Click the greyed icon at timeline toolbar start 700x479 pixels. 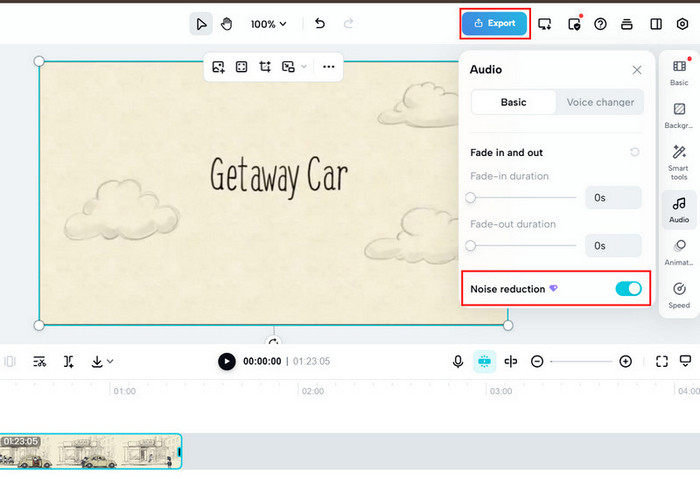[10, 361]
